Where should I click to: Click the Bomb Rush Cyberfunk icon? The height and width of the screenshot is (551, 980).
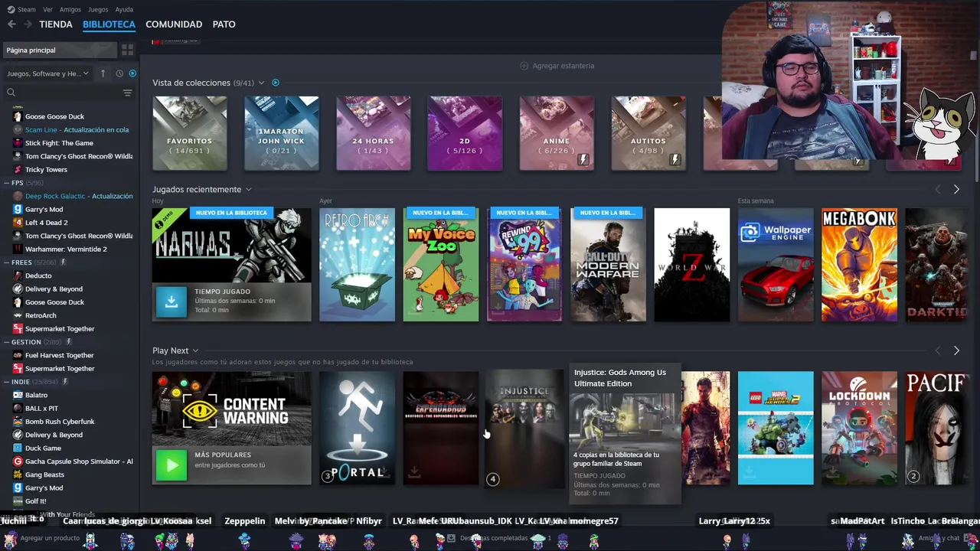[18, 422]
